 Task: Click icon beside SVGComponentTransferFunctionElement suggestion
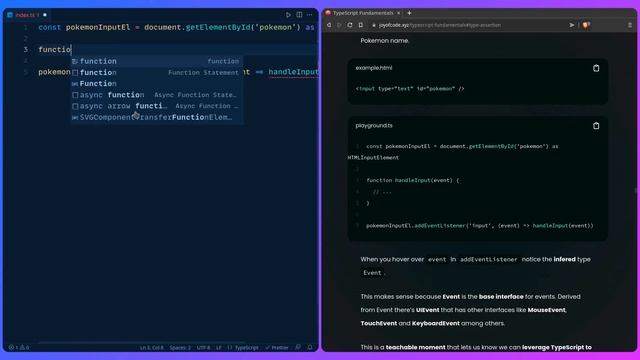(75, 117)
